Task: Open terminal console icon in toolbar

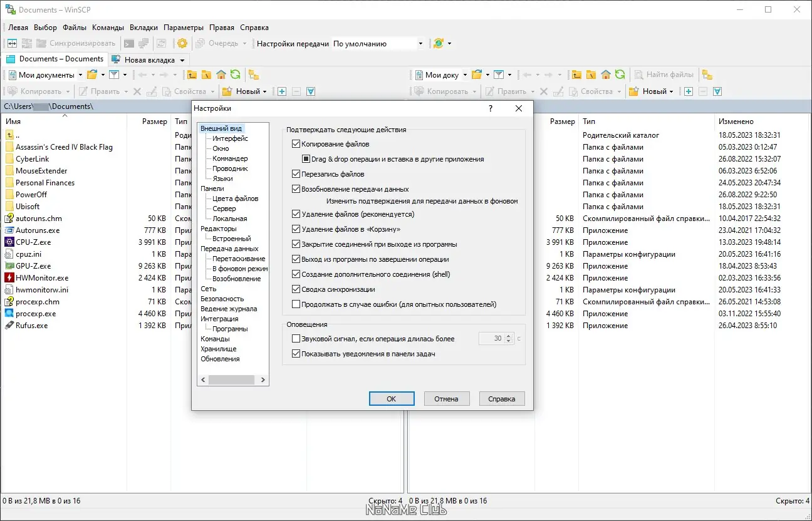Action: 128,43
